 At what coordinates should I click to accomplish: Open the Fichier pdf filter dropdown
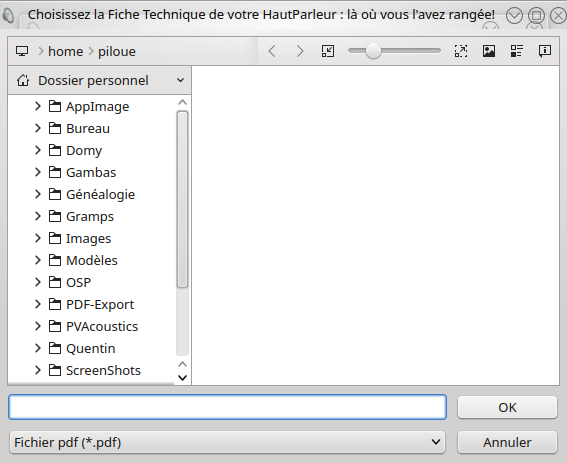(227, 442)
